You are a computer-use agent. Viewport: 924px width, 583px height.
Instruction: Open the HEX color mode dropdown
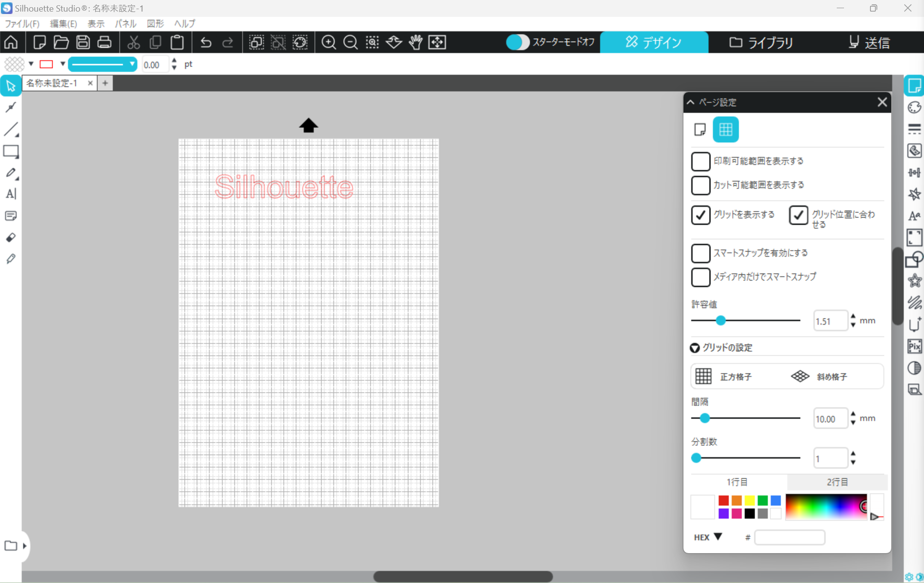pyautogui.click(x=718, y=537)
